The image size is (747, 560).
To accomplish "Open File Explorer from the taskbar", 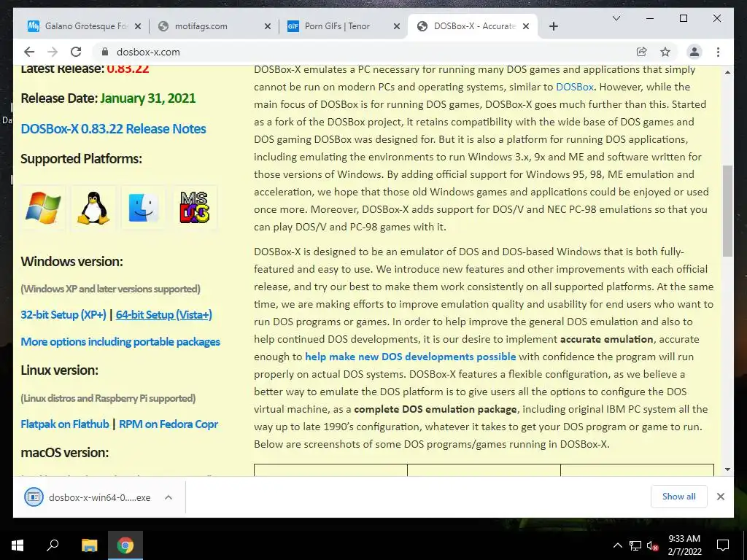I will click(89, 545).
